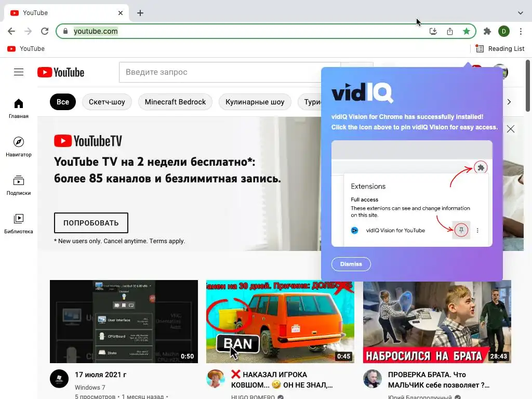Click the install app icon in address bar
532x399 pixels.
point(433,31)
